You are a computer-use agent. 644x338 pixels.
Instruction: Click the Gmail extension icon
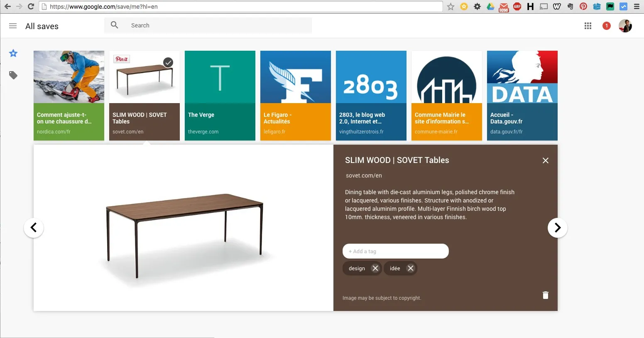point(504,7)
